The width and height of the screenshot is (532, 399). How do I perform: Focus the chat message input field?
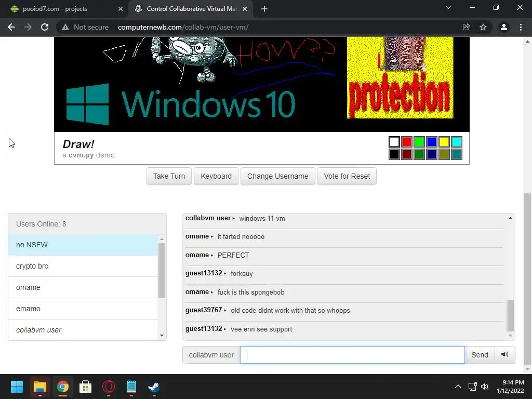[x=352, y=354]
